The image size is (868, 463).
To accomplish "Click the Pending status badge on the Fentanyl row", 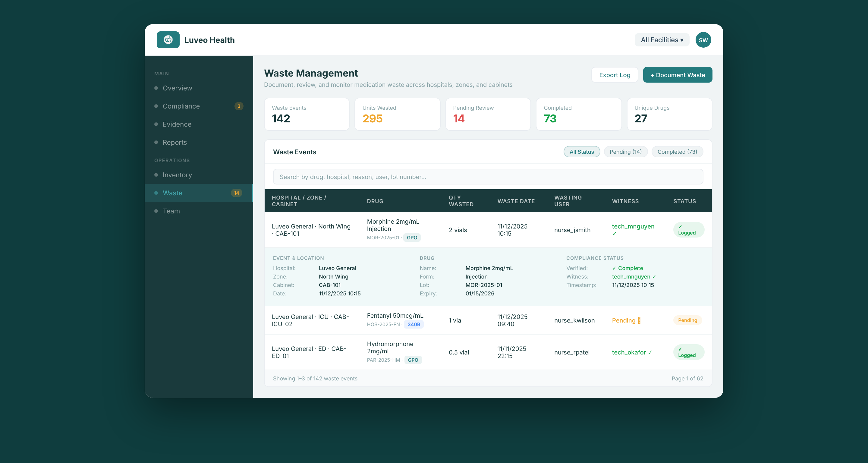I will [x=687, y=320].
